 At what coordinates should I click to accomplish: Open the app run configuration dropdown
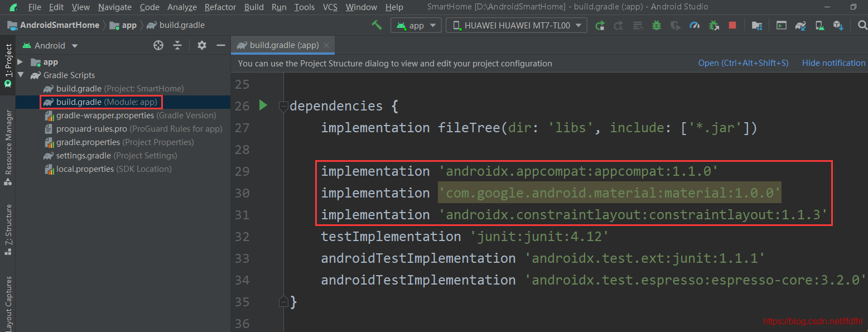(416, 25)
